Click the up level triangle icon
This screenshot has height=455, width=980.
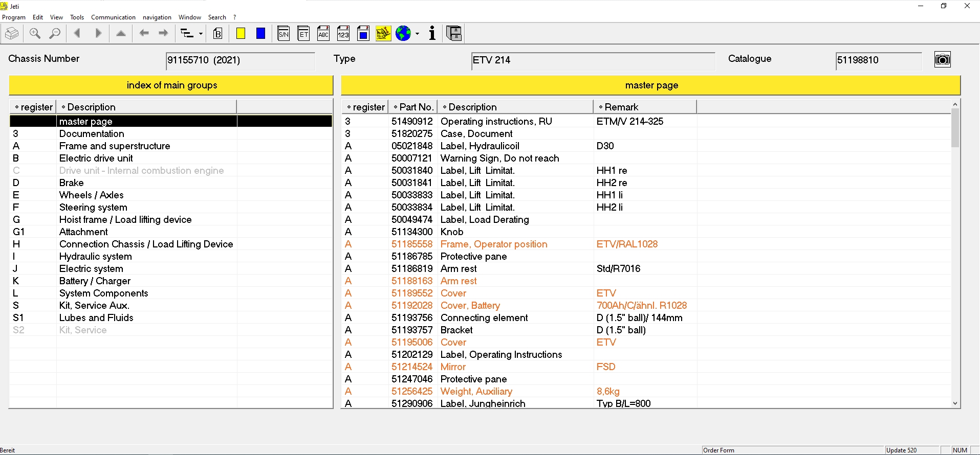pos(121,34)
